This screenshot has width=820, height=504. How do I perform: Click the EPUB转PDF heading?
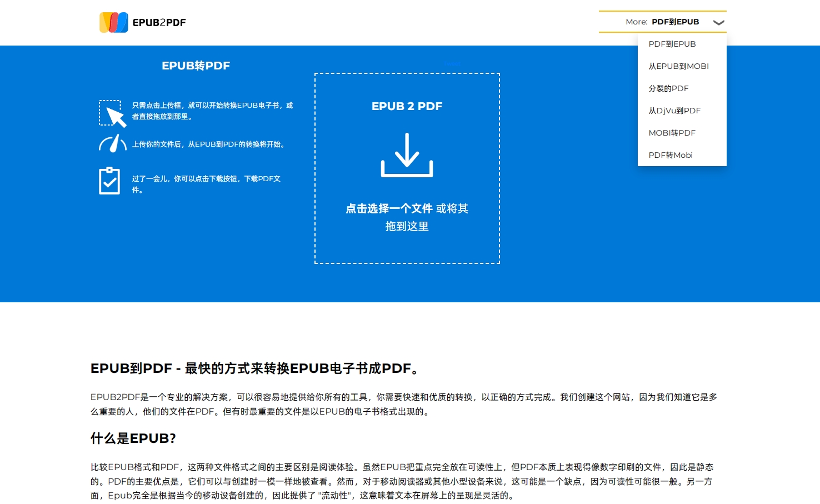point(196,66)
